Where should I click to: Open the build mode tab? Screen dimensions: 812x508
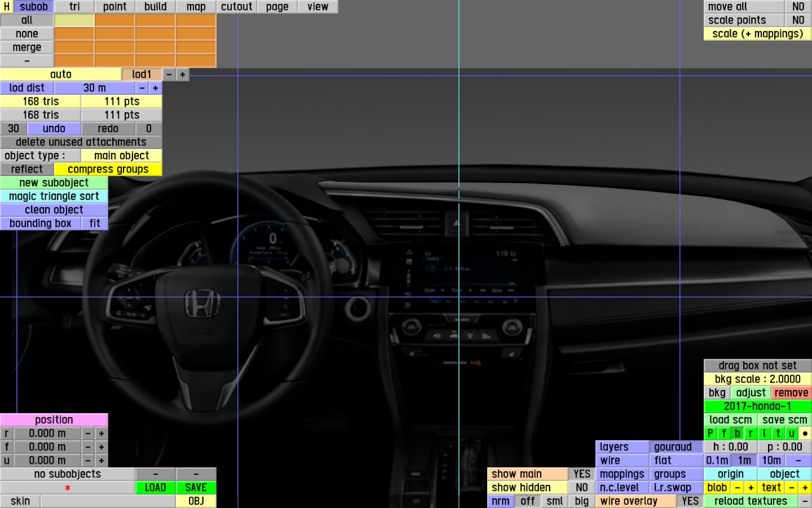pyautogui.click(x=156, y=7)
